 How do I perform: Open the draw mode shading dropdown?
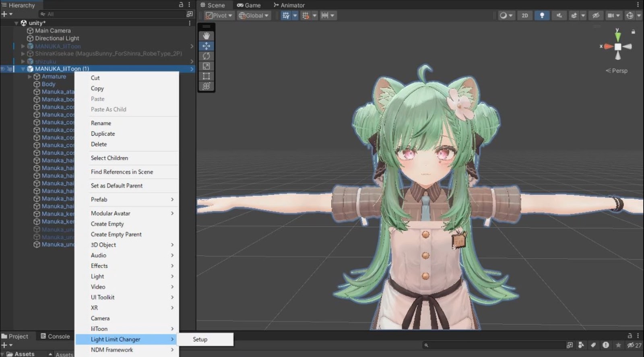(x=506, y=15)
